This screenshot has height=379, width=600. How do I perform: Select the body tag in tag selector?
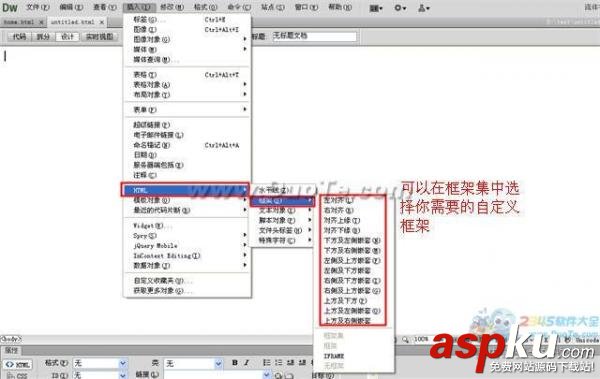click(x=11, y=339)
